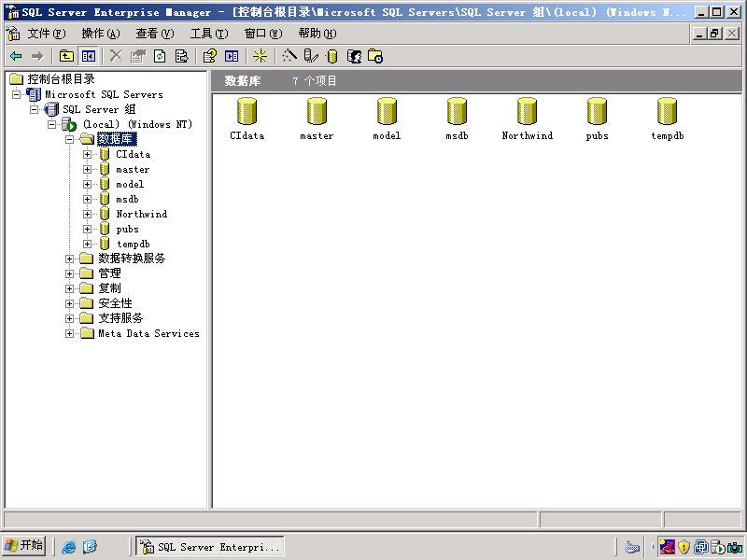Image resolution: width=747 pixels, height=560 pixels.
Task: Click the Register Server toolbar icon
Action: 311,56
